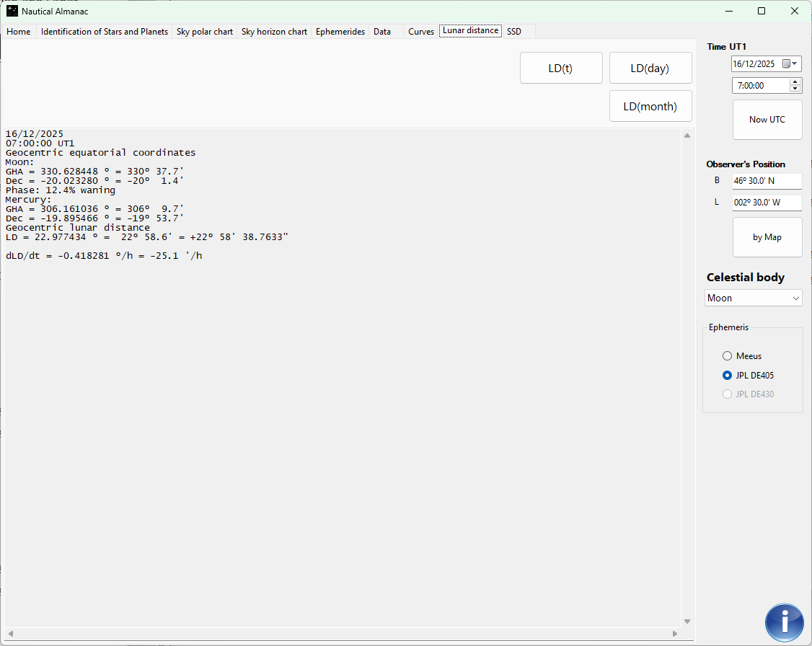This screenshot has width=812, height=646.
Task: Open the date dropdown arrow
Action: (x=795, y=63)
